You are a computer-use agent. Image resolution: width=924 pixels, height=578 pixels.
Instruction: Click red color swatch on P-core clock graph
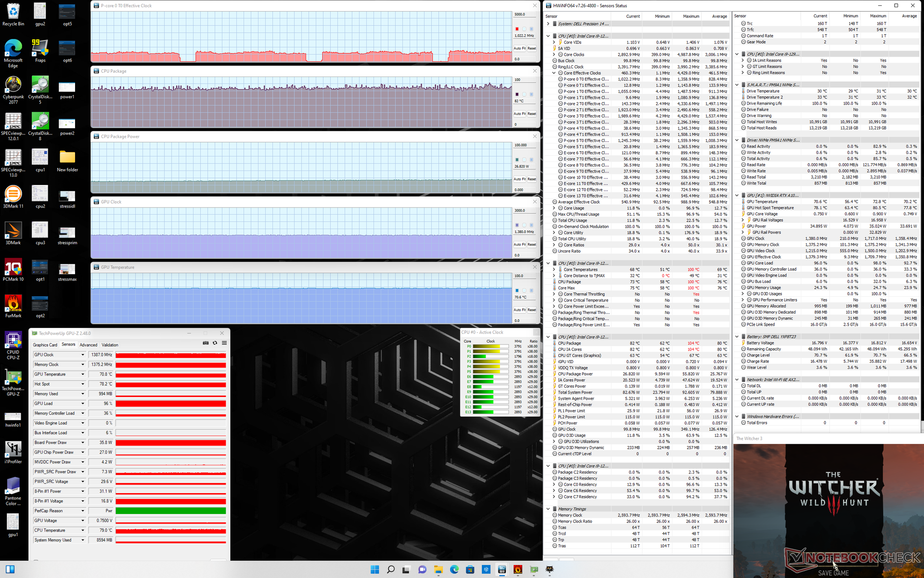(x=517, y=29)
